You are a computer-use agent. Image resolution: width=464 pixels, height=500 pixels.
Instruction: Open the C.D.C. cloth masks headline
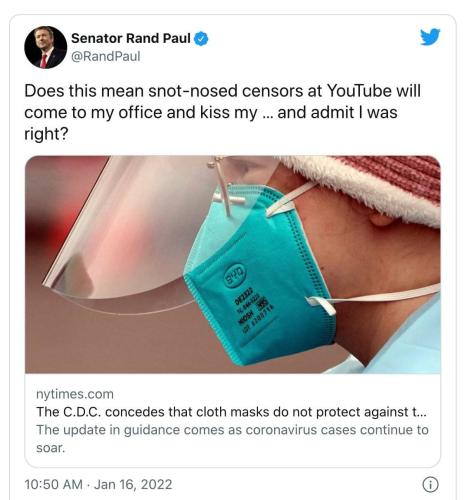point(231,412)
